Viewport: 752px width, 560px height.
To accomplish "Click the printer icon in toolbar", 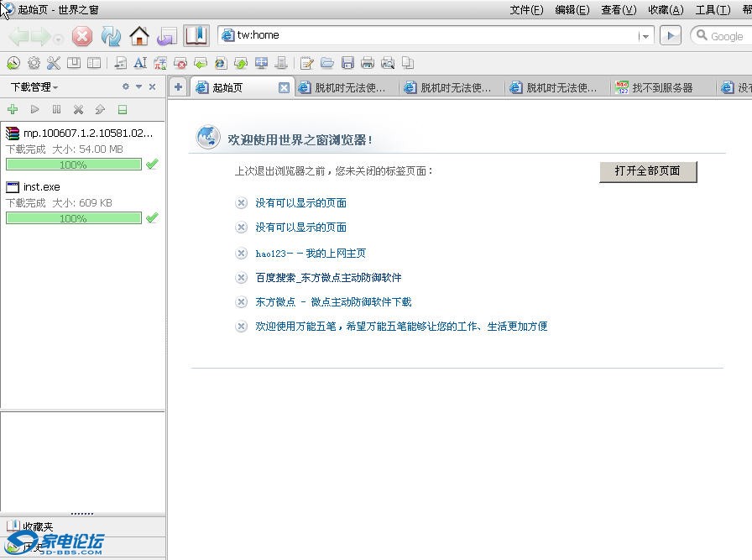I will (368, 63).
